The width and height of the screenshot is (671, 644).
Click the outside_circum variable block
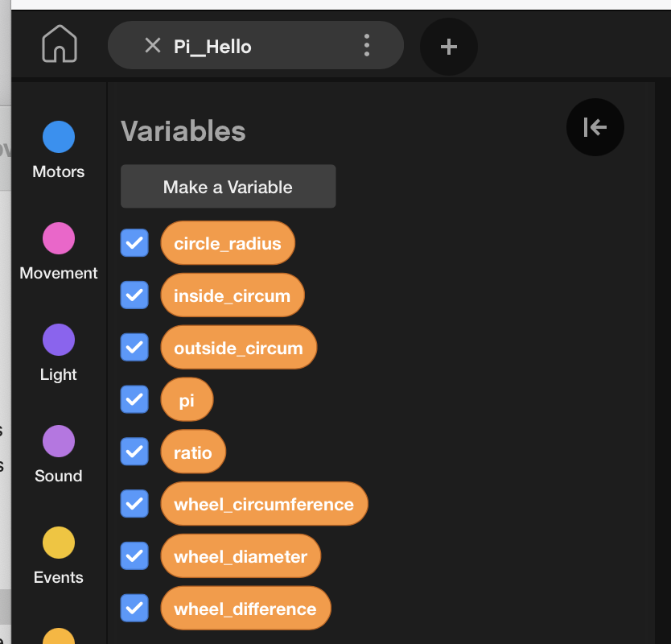[x=238, y=348]
